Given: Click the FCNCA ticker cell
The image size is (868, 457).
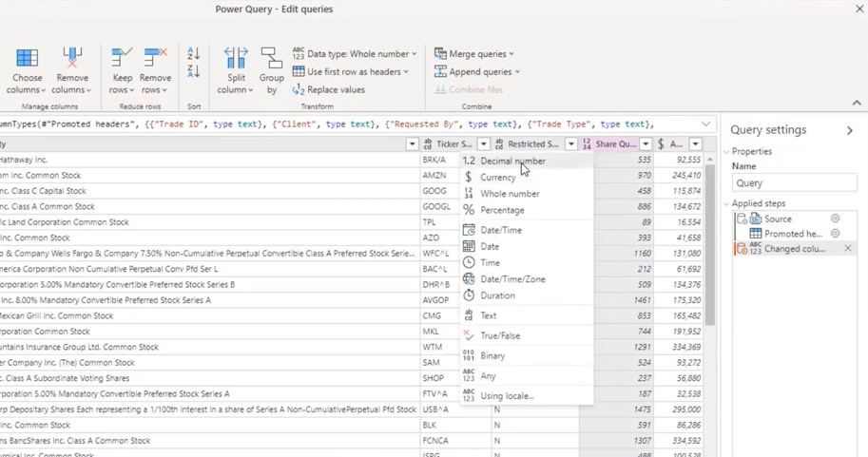Looking at the screenshot, I should pyautogui.click(x=455, y=441).
